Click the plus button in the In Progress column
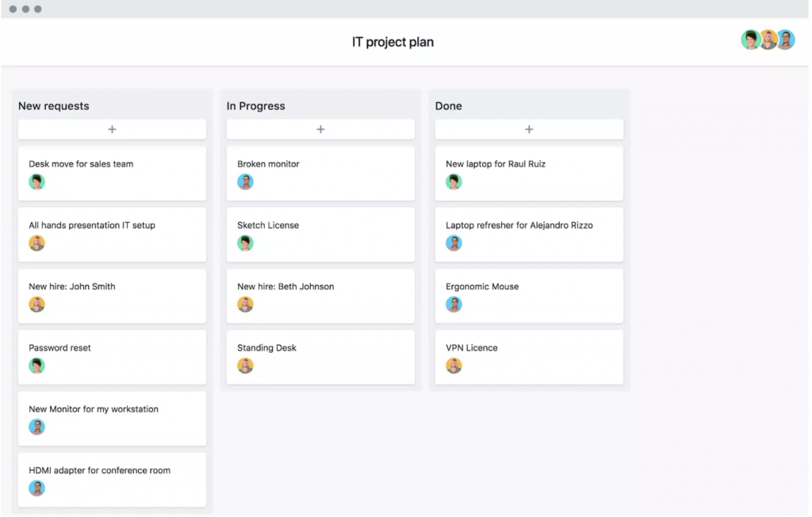This screenshot has width=812, height=517. (x=320, y=128)
